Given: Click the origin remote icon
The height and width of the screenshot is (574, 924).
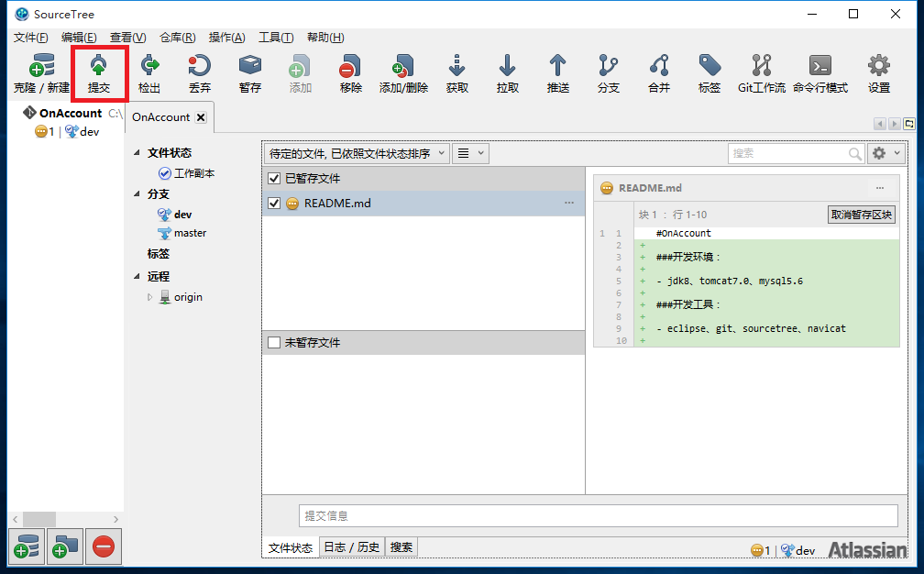Looking at the screenshot, I should (x=165, y=297).
